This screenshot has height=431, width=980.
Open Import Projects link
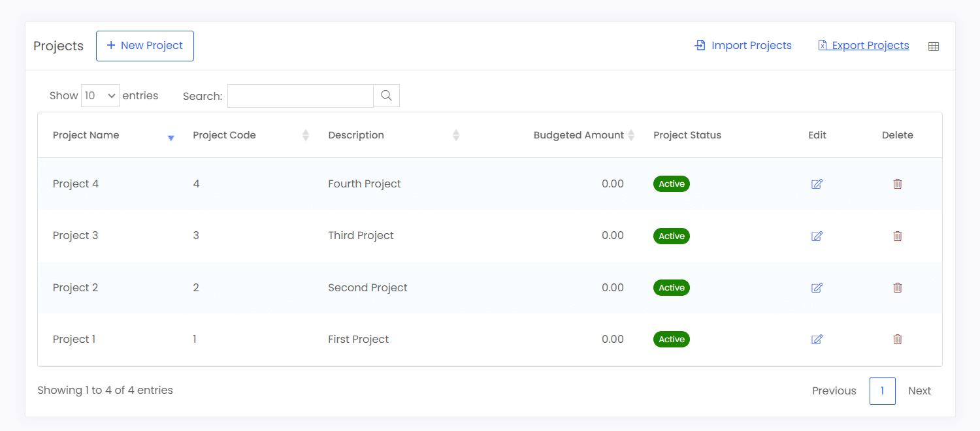(743, 46)
